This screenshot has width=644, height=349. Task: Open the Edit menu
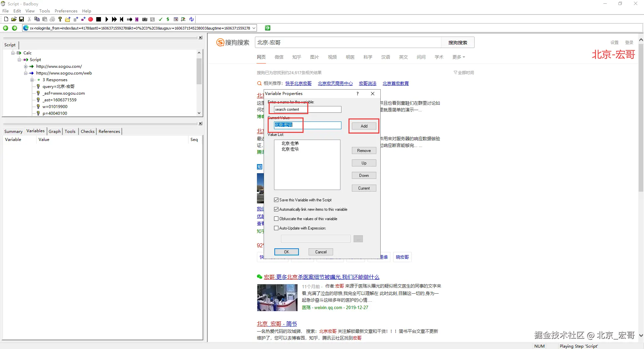17,11
